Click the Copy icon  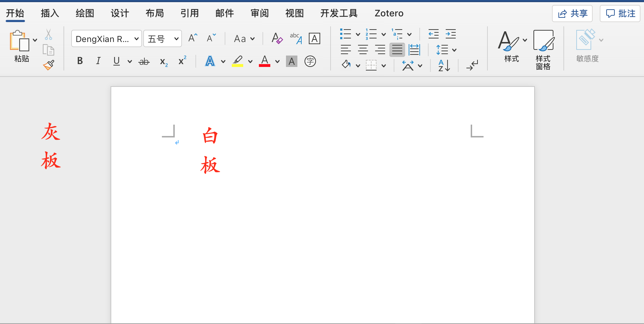pyautogui.click(x=48, y=50)
